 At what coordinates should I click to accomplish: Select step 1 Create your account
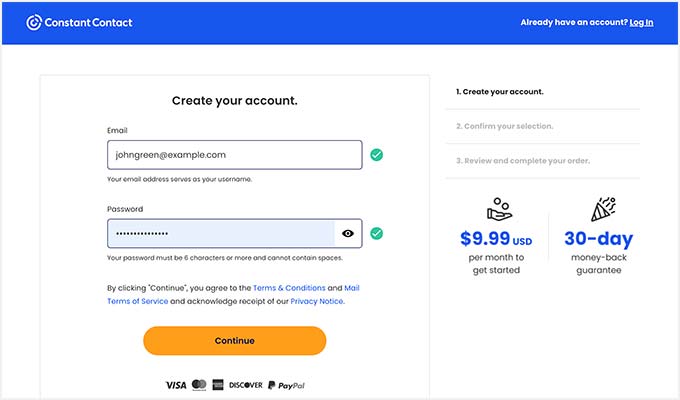tap(500, 92)
